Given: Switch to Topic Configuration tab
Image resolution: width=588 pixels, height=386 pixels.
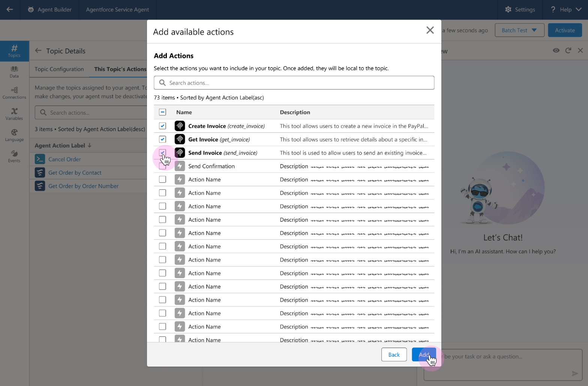Looking at the screenshot, I should [59, 69].
